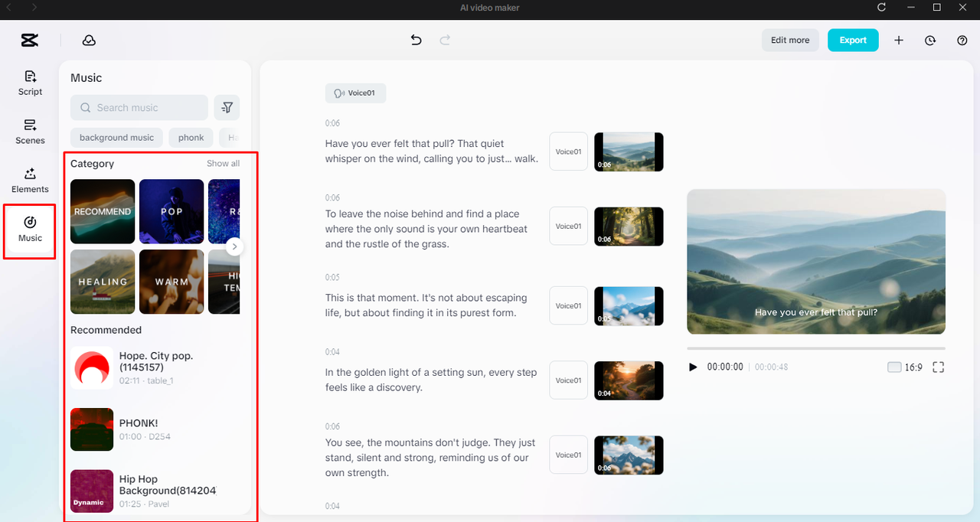Image resolution: width=980 pixels, height=522 pixels.
Task: Click the Export button
Action: coord(853,40)
